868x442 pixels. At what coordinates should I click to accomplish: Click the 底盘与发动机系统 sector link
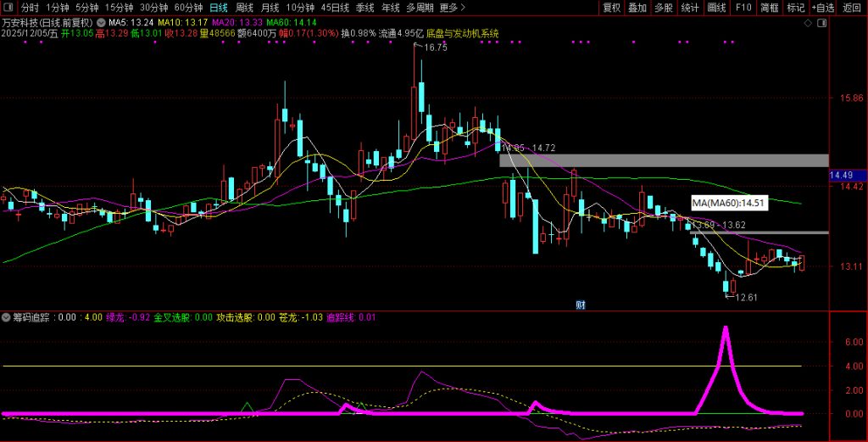tap(462, 34)
